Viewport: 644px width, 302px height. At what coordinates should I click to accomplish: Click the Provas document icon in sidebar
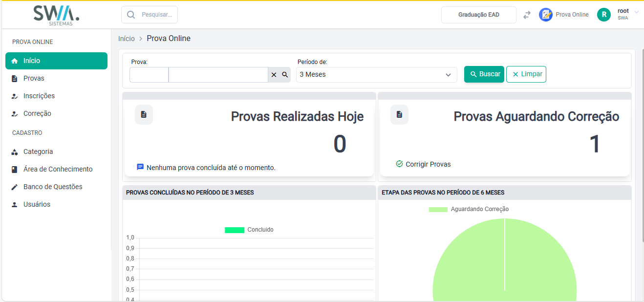[15, 79]
